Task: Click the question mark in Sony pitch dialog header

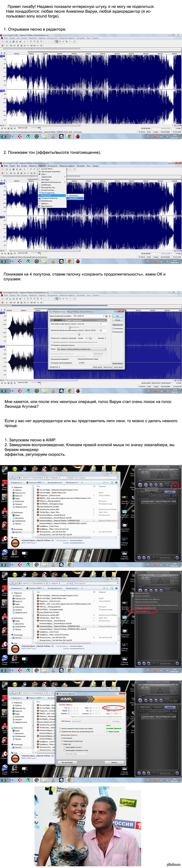Action: coord(106,320)
